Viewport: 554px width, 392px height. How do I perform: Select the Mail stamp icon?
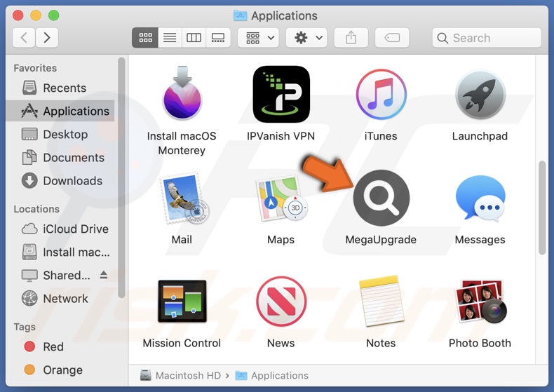point(184,198)
